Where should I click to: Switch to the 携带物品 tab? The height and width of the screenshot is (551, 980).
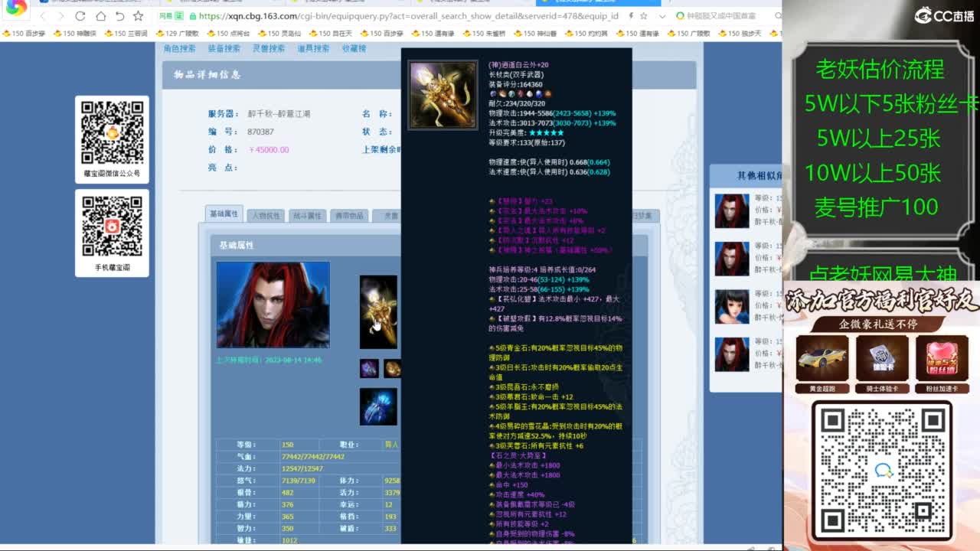[x=349, y=216]
